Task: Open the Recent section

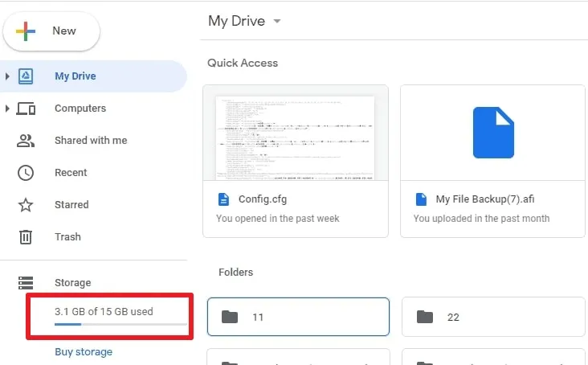Action: tap(71, 173)
